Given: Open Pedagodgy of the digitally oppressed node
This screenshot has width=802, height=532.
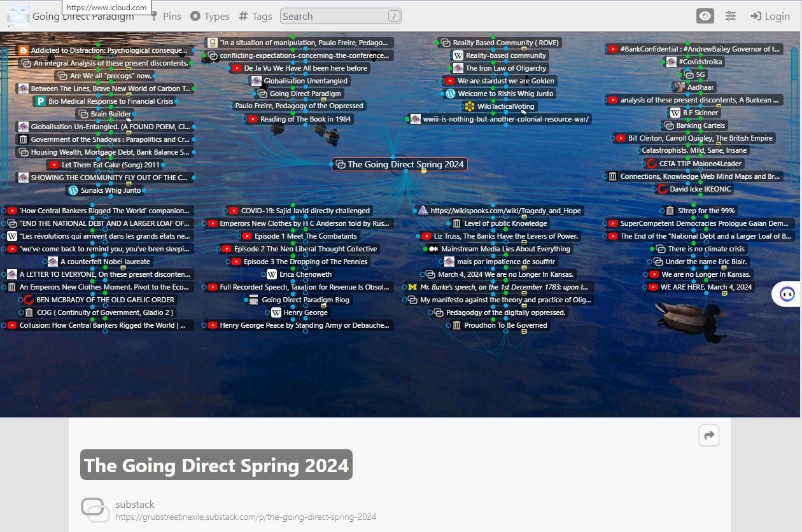Looking at the screenshot, I should click(x=500, y=312).
